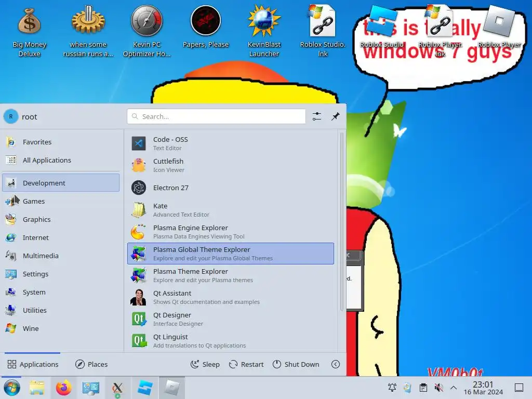Select All Applications category
532x399 pixels.
(61, 160)
